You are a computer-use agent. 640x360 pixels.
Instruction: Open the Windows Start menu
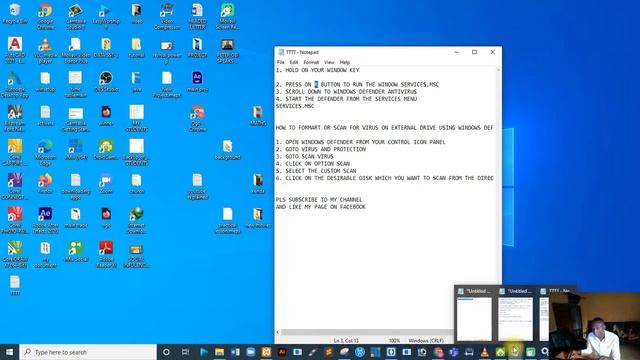point(9,352)
